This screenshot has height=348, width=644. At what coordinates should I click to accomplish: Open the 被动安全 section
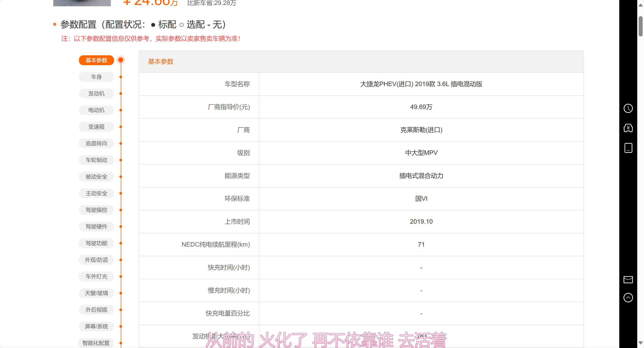click(96, 176)
